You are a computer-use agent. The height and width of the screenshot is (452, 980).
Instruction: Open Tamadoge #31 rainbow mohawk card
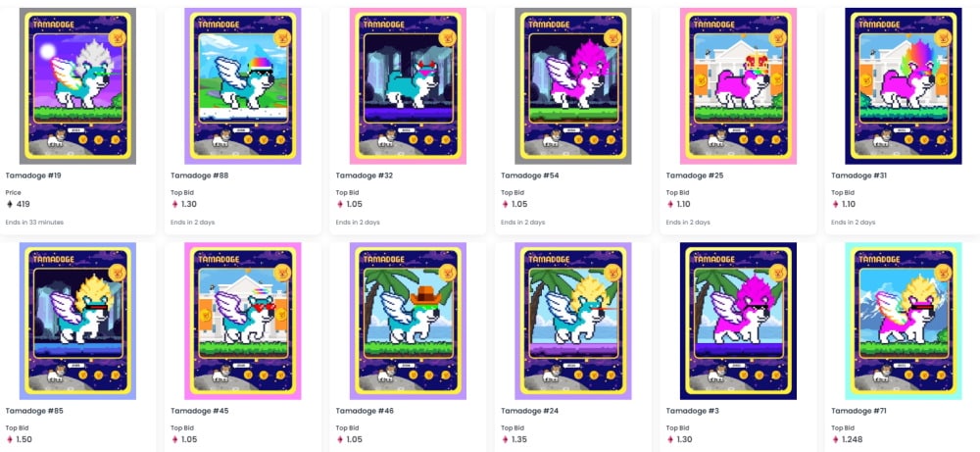click(904, 86)
